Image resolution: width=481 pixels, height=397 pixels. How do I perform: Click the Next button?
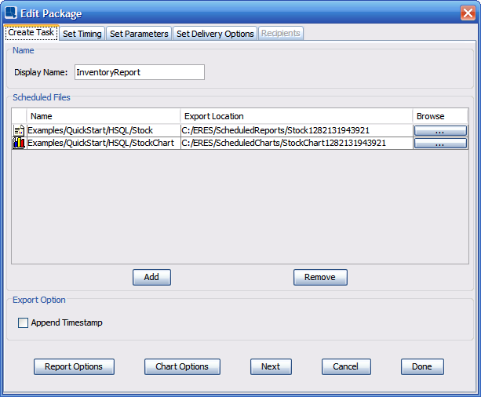coord(271,367)
